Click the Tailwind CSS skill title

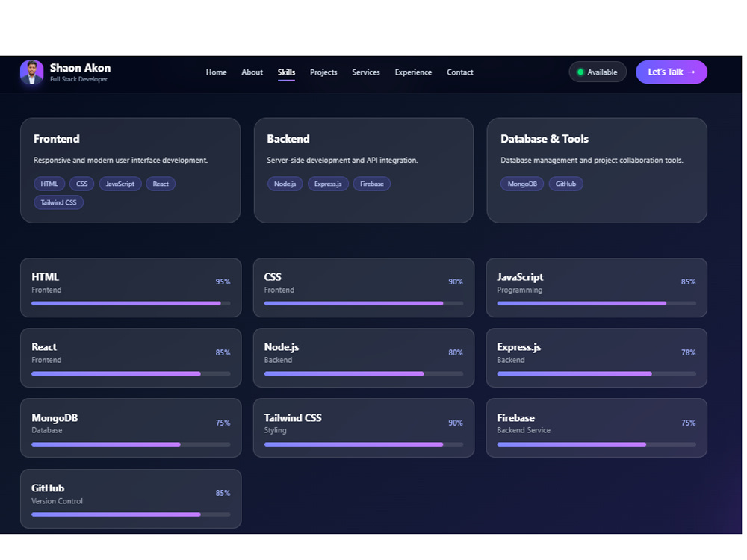pyautogui.click(x=293, y=418)
